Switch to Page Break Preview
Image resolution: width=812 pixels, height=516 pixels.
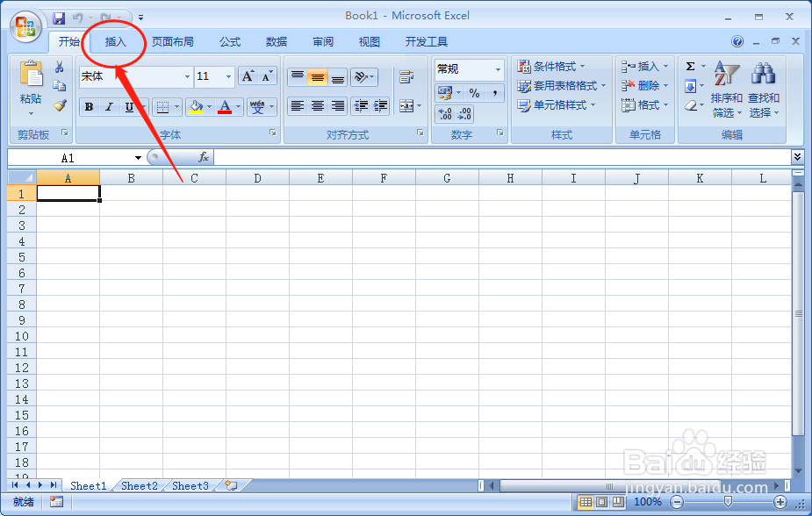click(618, 501)
